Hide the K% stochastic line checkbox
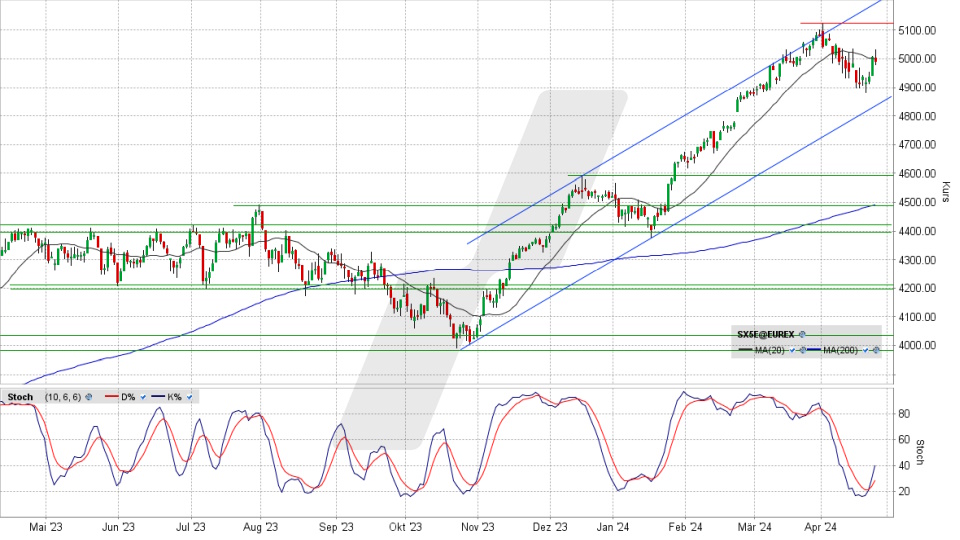The image size is (960, 540). tap(189, 397)
